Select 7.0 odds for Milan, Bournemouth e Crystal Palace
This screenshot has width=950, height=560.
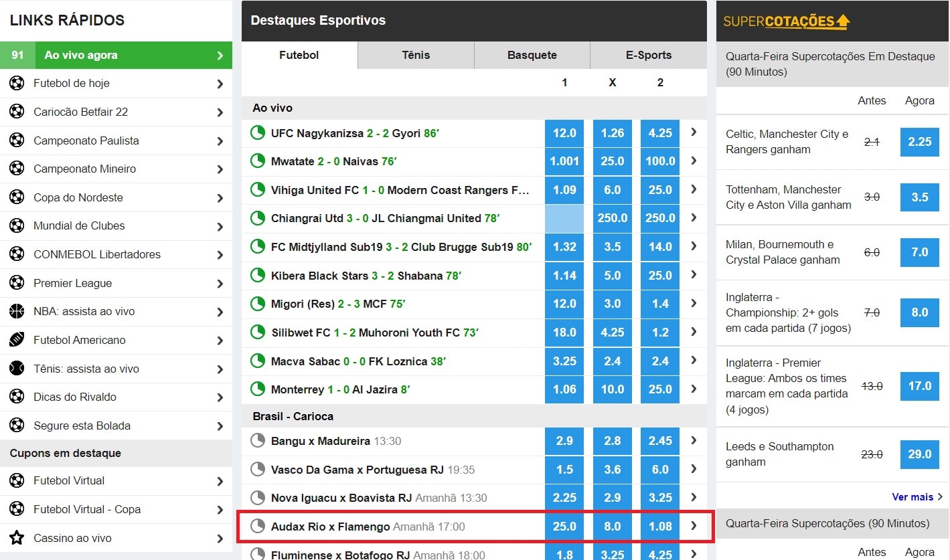(920, 252)
